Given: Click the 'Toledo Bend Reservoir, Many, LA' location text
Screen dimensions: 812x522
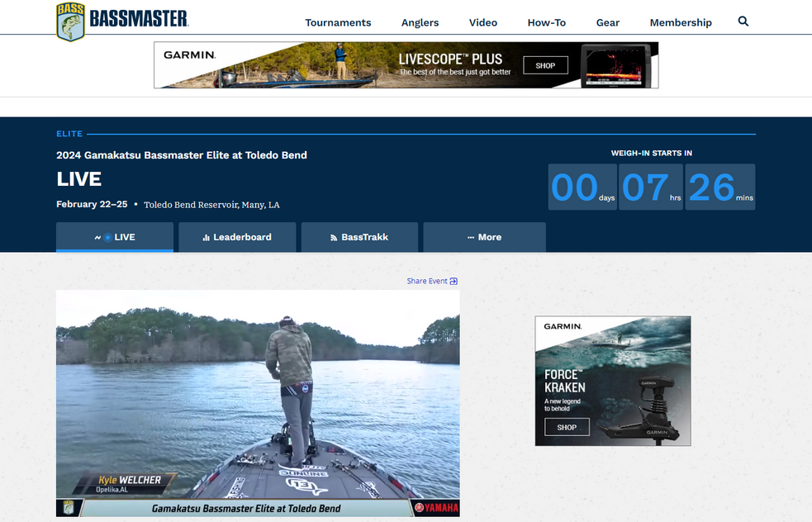Looking at the screenshot, I should (211, 205).
